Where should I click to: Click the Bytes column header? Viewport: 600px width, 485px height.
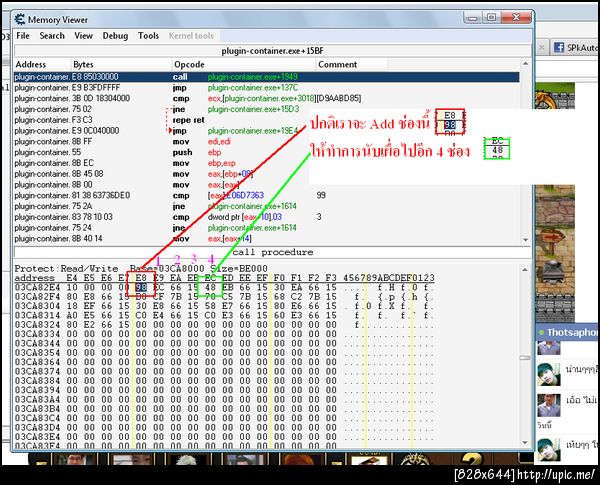point(122,65)
